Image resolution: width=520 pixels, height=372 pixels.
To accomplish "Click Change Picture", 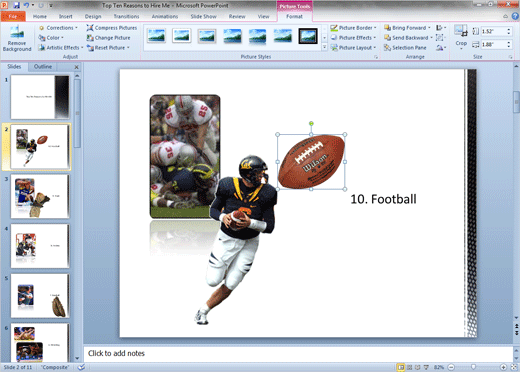I will pyautogui.click(x=108, y=38).
